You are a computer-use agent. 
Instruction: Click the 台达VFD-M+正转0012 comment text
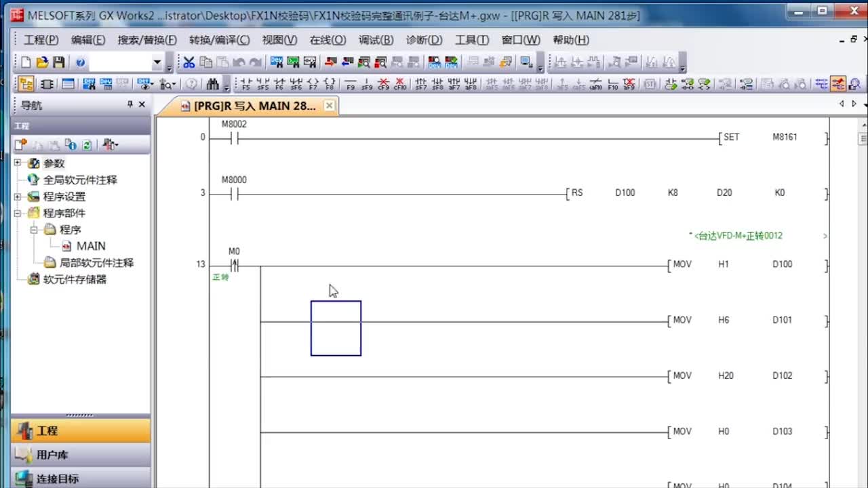tap(739, 236)
